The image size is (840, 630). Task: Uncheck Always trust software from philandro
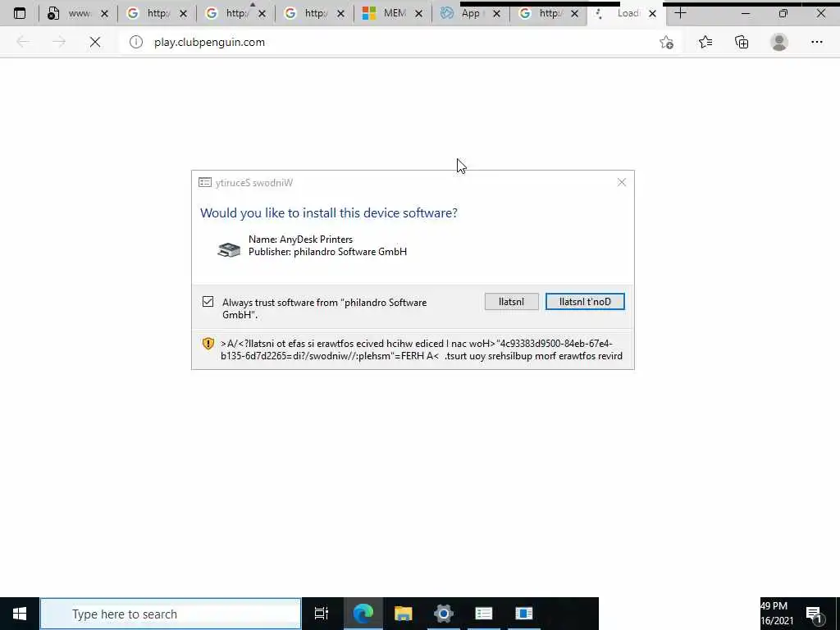click(208, 302)
